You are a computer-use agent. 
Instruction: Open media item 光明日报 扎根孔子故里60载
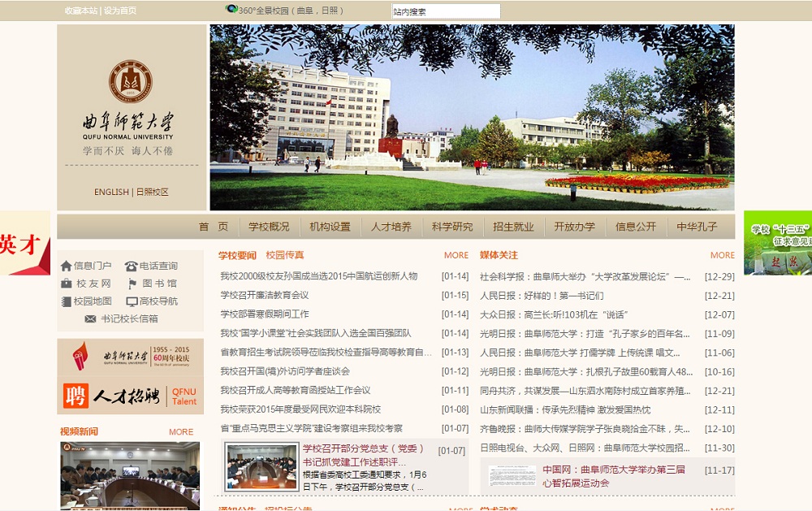(x=586, y=371)
